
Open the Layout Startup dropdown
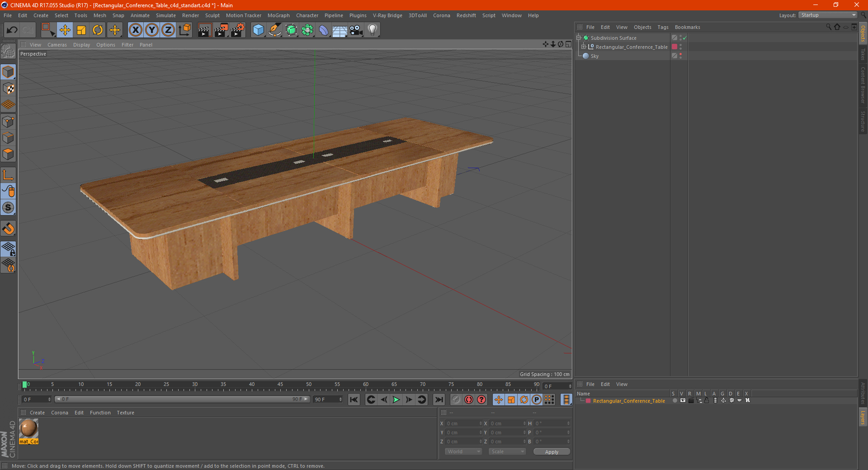click(828, 15)
